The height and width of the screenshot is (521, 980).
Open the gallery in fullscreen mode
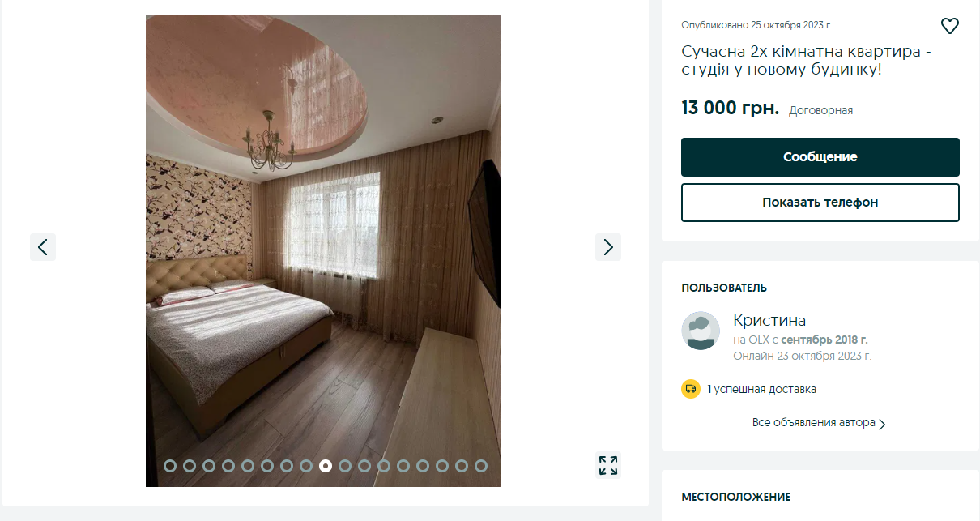tap(608, 465)
